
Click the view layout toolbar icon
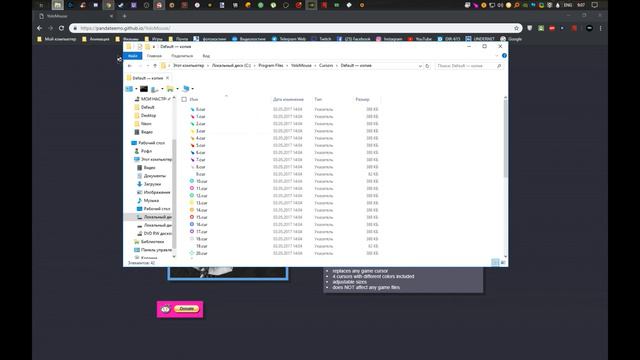pos(129,89)
